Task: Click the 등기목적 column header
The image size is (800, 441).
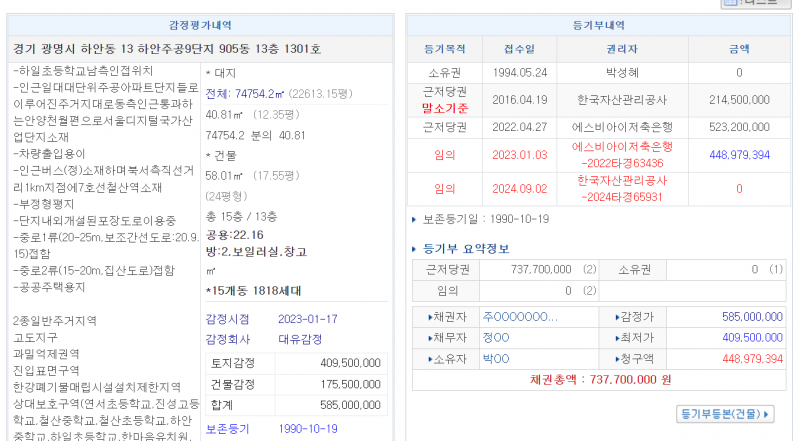Action: 445,48
